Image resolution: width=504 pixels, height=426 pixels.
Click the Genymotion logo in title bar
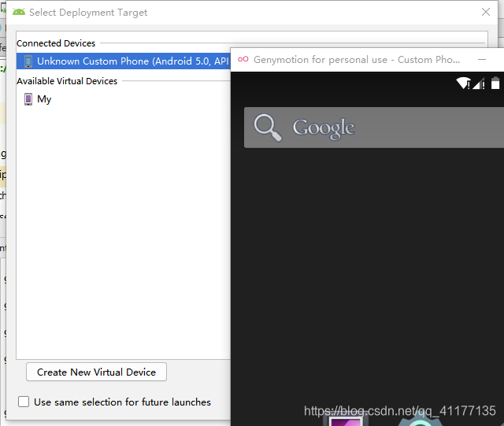coord(243,59)
